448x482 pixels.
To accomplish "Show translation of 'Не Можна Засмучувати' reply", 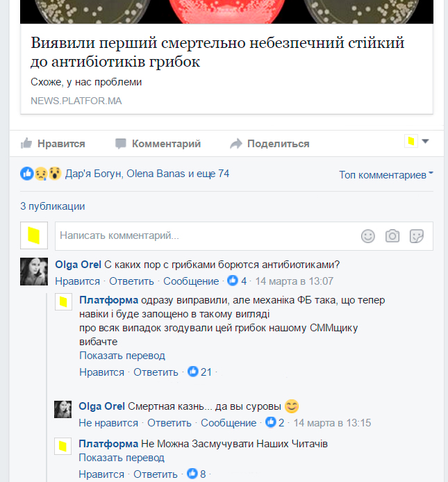I will [122, 458].
